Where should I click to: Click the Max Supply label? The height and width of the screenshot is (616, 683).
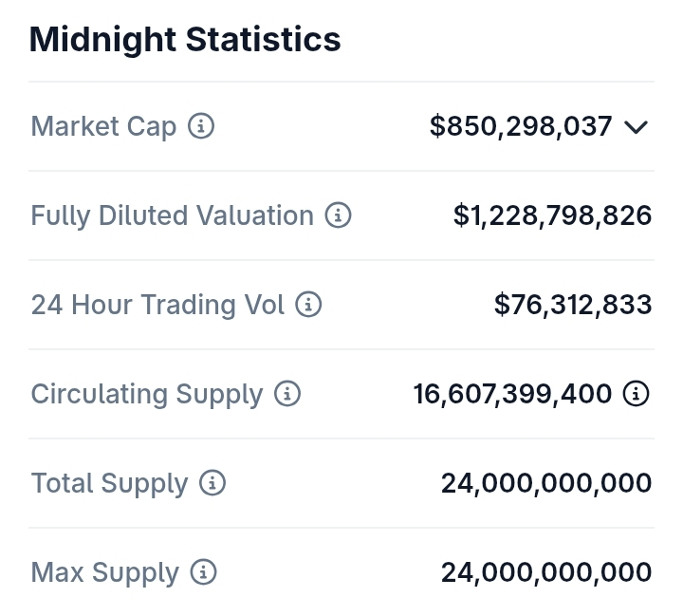tap(104, 572)
